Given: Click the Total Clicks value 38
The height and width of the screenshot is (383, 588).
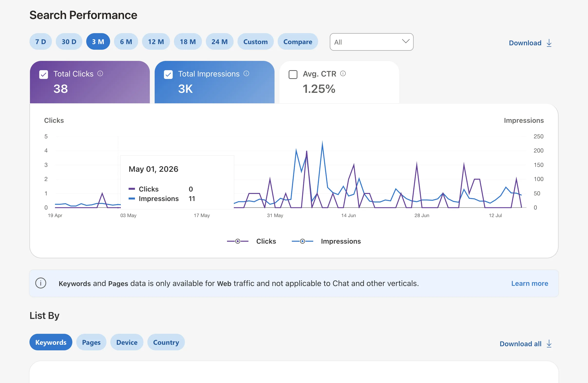Looking at the screenshot, I should pyautogui.click(x=60, y=89).
